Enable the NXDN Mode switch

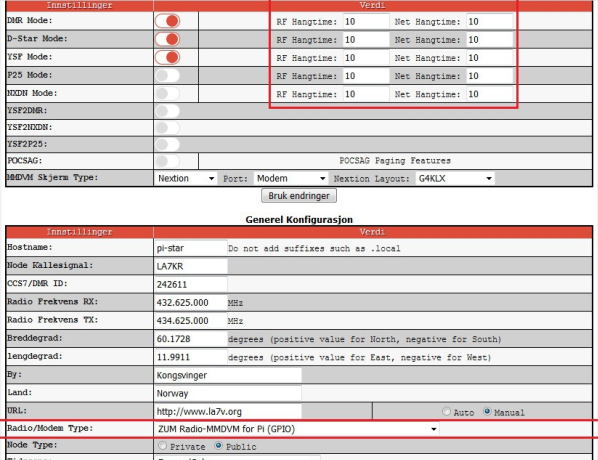tap(167, 93)
